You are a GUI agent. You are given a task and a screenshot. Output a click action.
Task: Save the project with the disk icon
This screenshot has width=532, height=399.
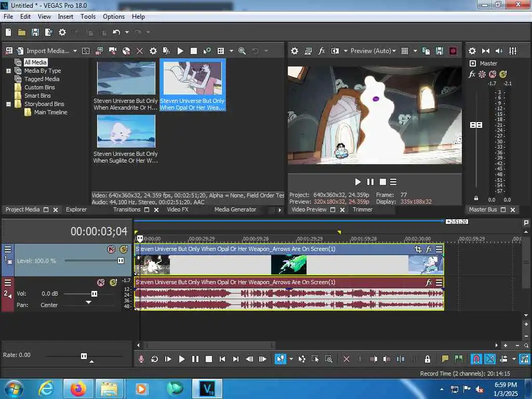pyautogui.click(x=35, y=32)
